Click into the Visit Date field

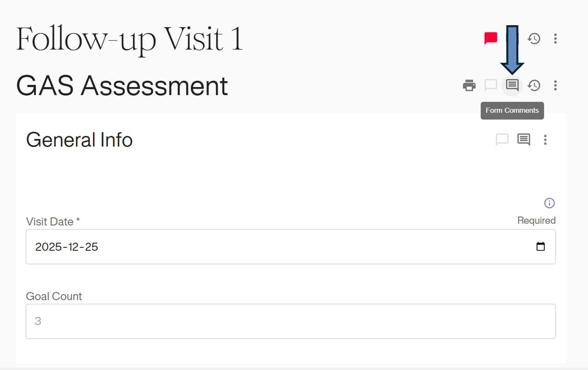(276, 247)
